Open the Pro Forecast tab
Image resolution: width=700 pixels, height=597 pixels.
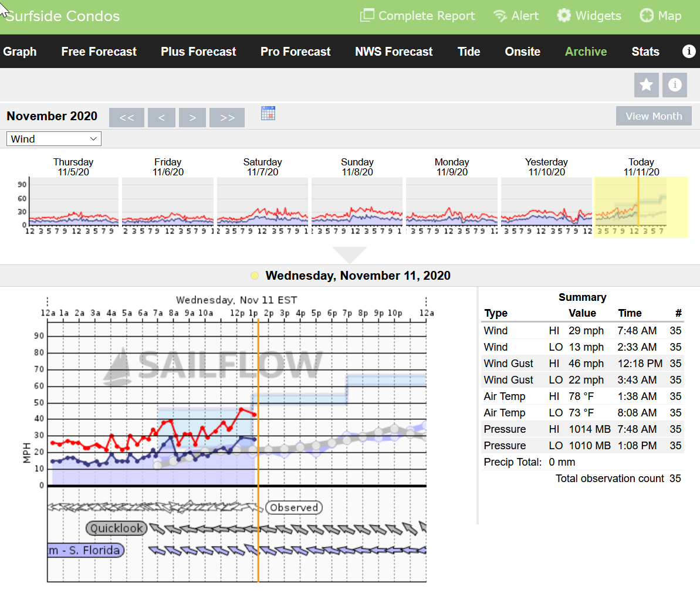(x=296, y=51)
